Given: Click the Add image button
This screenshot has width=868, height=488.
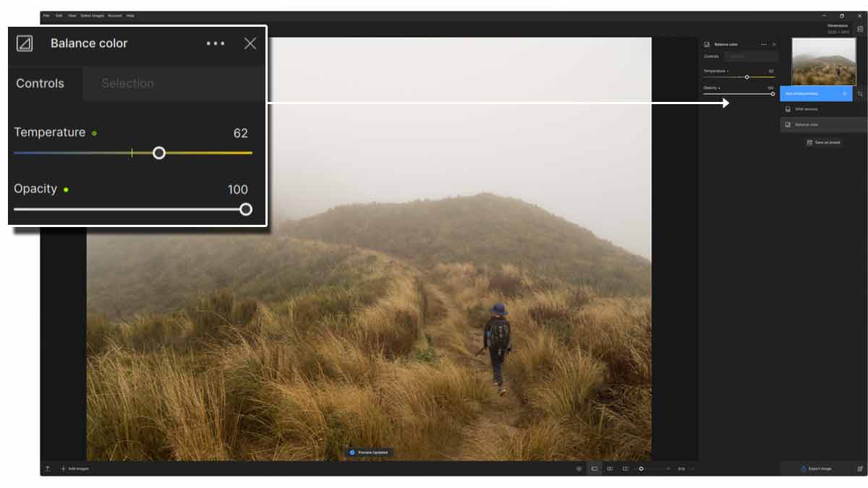Looking at the screenshot, I should coord(72,468).
